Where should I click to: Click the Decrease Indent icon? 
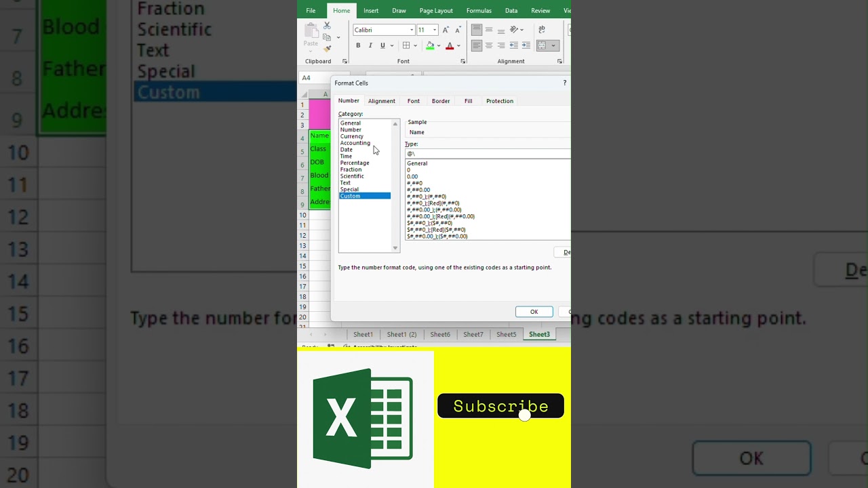coord(513,45)
